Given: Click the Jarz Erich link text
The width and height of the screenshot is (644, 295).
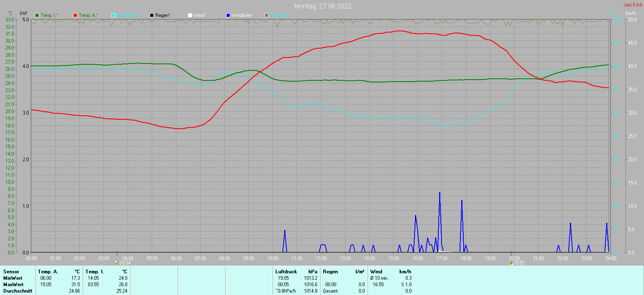Looking at the screenshot, I should pos(633,5).
